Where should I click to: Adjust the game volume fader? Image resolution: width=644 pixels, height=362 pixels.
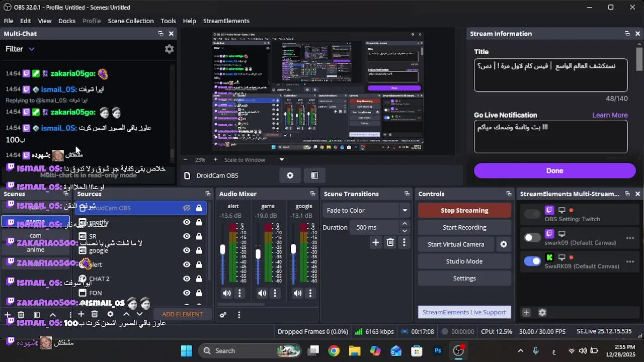pyautogui.click(x=258, y=254)
